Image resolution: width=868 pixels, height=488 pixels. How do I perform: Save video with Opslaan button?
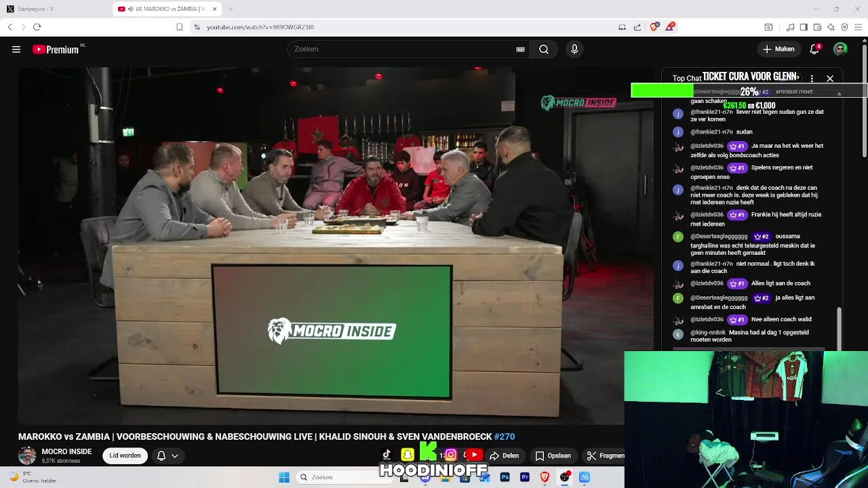coord(553,455)
